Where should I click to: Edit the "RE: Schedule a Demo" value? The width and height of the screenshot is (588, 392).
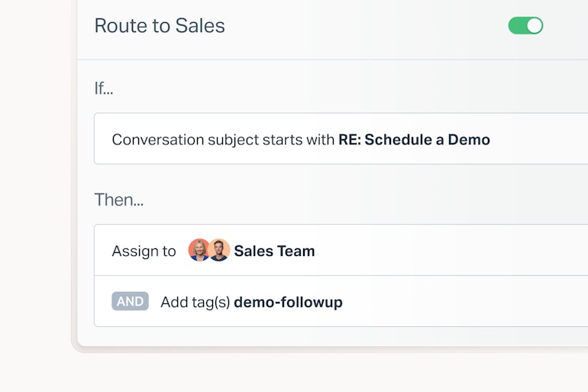click(x=414, y=140)
